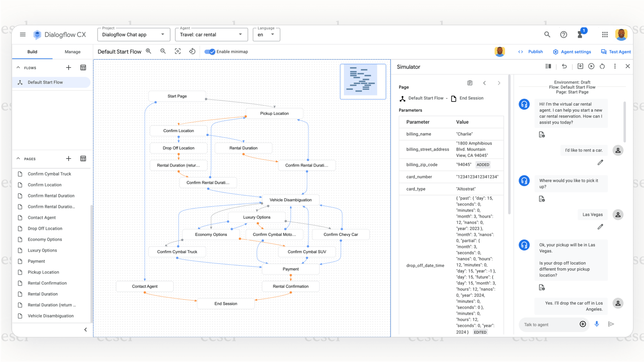
Task: Use the center-focus icon to fit the flow
Action: [x=177, y=51]
